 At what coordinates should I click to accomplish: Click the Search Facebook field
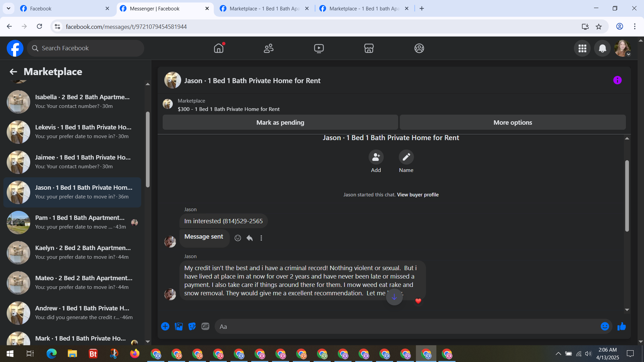86,48
